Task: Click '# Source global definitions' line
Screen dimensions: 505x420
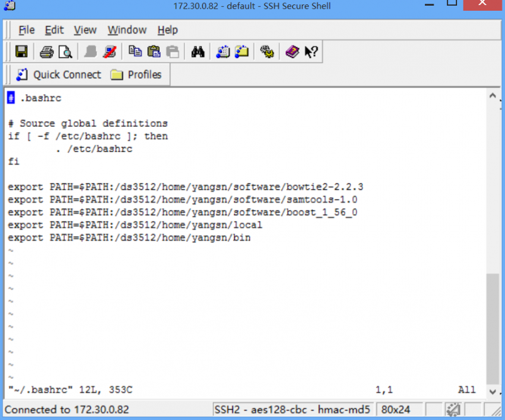Action: (x=88, y=123)
